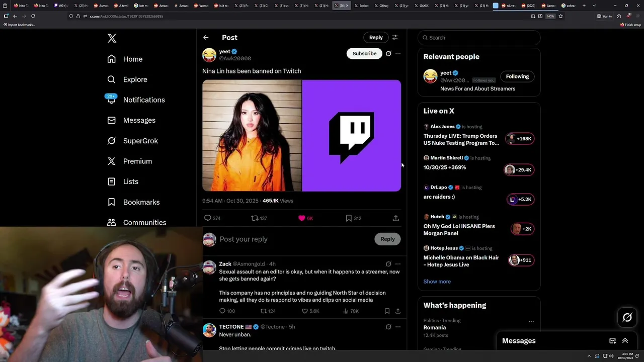Screen dimensions: 644x362
Task: Open the floating Grok button
Action: 627,317
